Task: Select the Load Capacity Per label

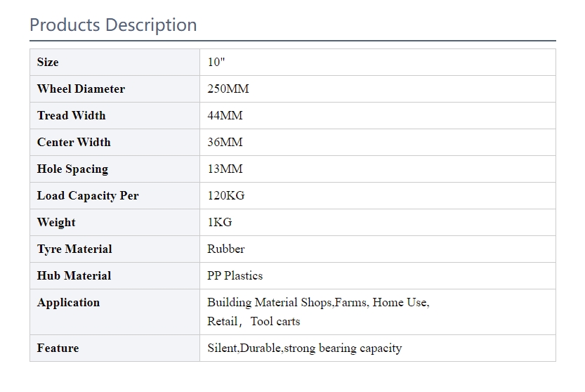Action: point(88,195)
